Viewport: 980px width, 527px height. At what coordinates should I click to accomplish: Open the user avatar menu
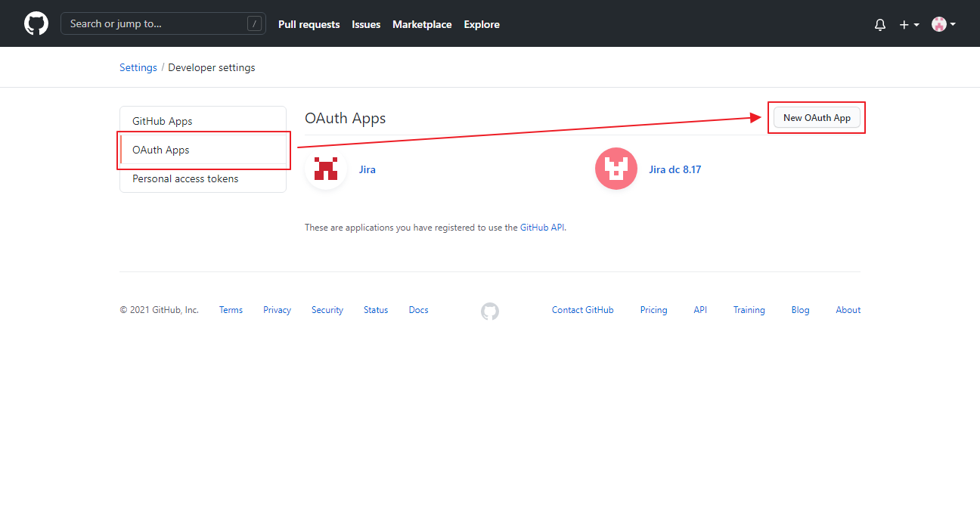point(944,24)
